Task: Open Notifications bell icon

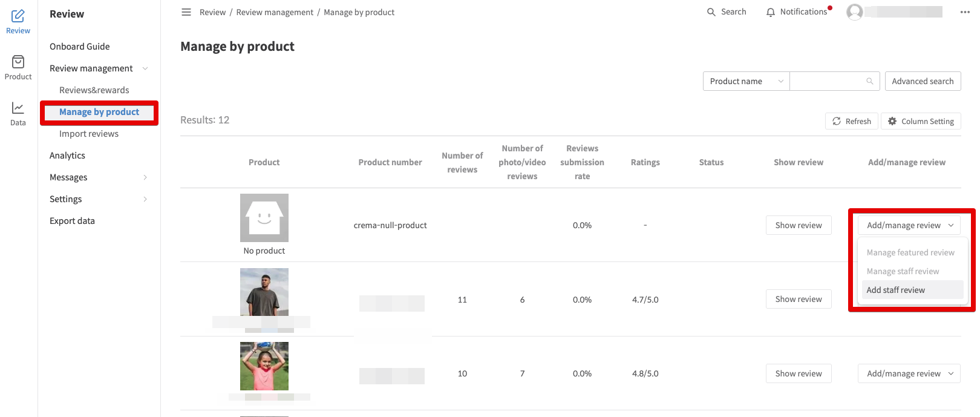Action: coord(770,12)
